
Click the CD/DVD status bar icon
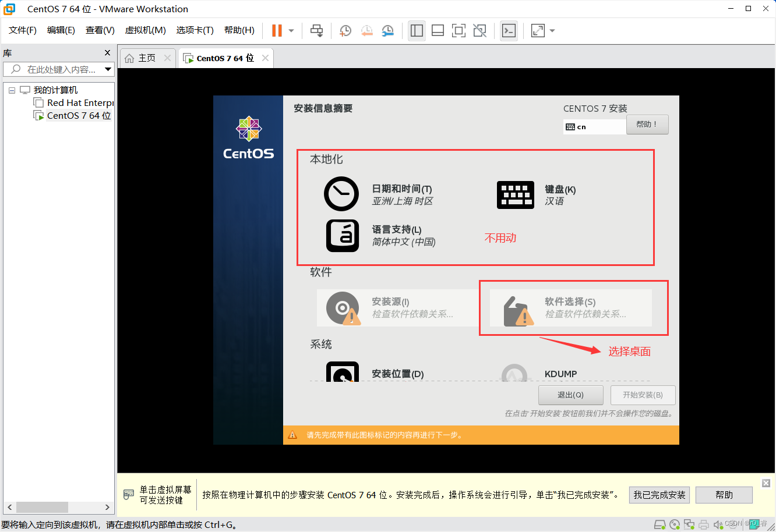(x=675, y=524)
